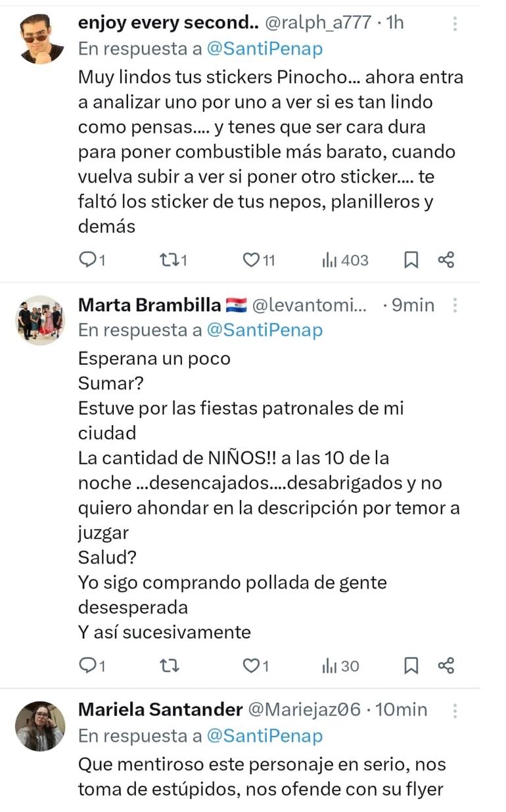506x812 pixels.
Task: Open more options on ralph_a777's tweet
Action: pos(455,24)
